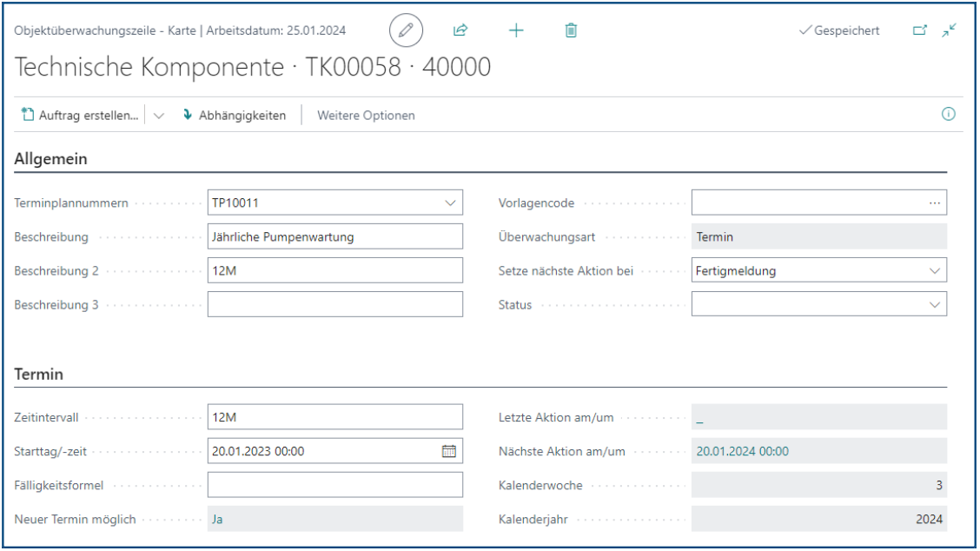Open the calendar picker for Starttag/-zeit
980x551 pixels.
pos(449,451)
